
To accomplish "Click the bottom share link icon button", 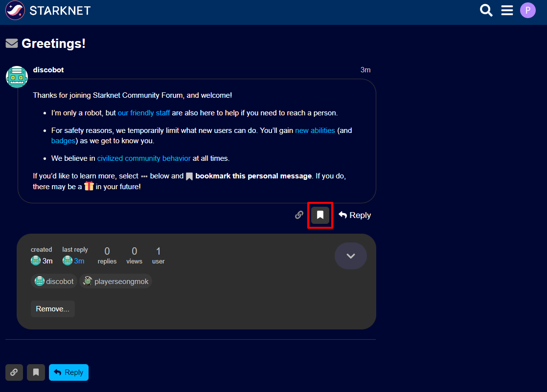I will pyautogui.click(x=14, y=372).
